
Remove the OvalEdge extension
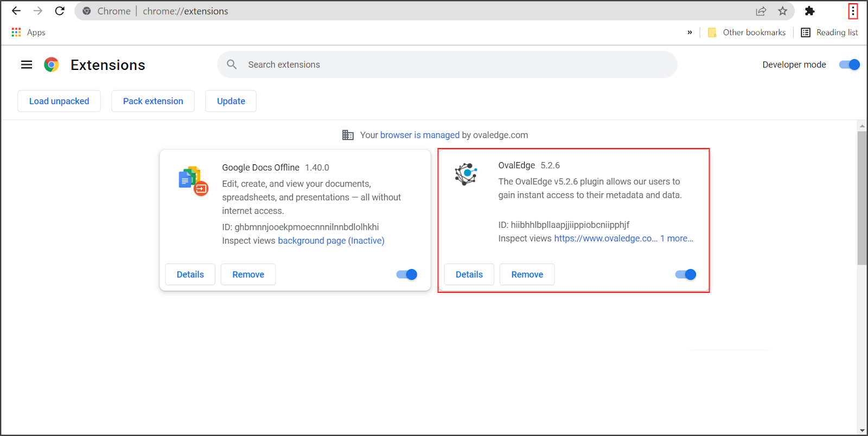(x=527, y=274)
